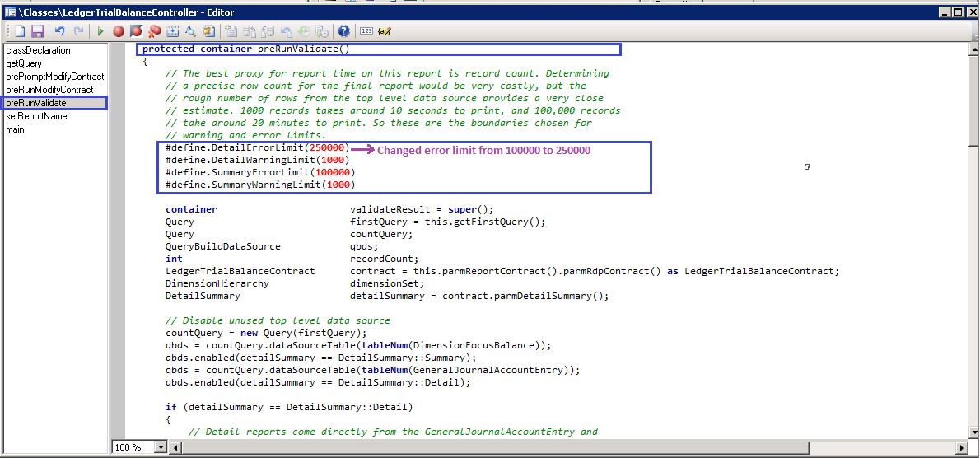
Task: Click 'firstQuery = this.getFirstQuery();' text
Action: pos(447,222)
